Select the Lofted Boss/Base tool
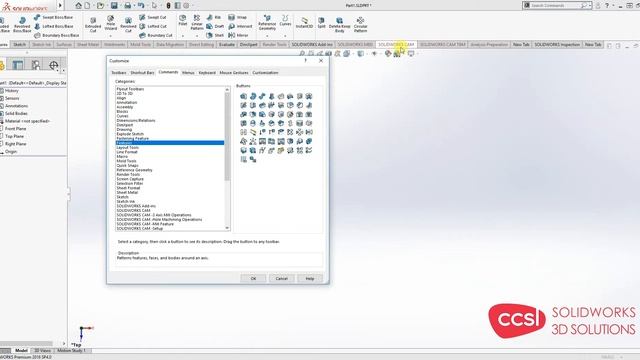640x360 pixels. tap(53, 26)
